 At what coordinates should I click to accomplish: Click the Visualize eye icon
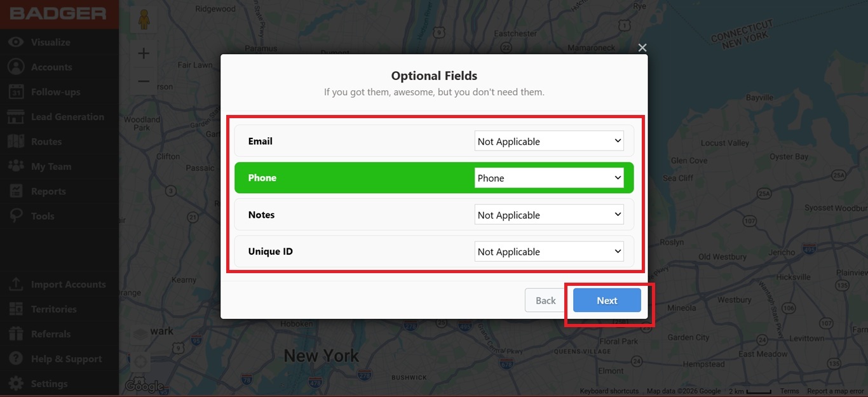(16, 43)
